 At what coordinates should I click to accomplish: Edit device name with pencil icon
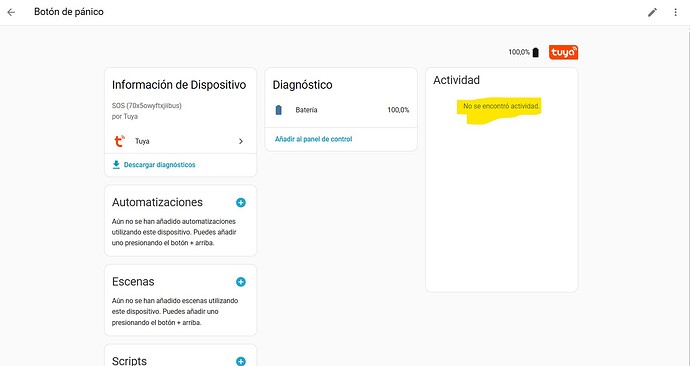652,12
